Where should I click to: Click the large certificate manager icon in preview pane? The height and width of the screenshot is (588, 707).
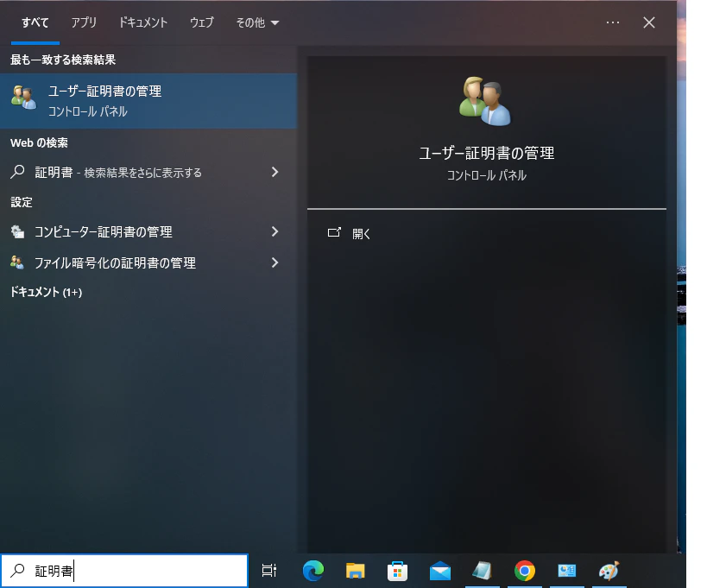[x=486, y=99]
